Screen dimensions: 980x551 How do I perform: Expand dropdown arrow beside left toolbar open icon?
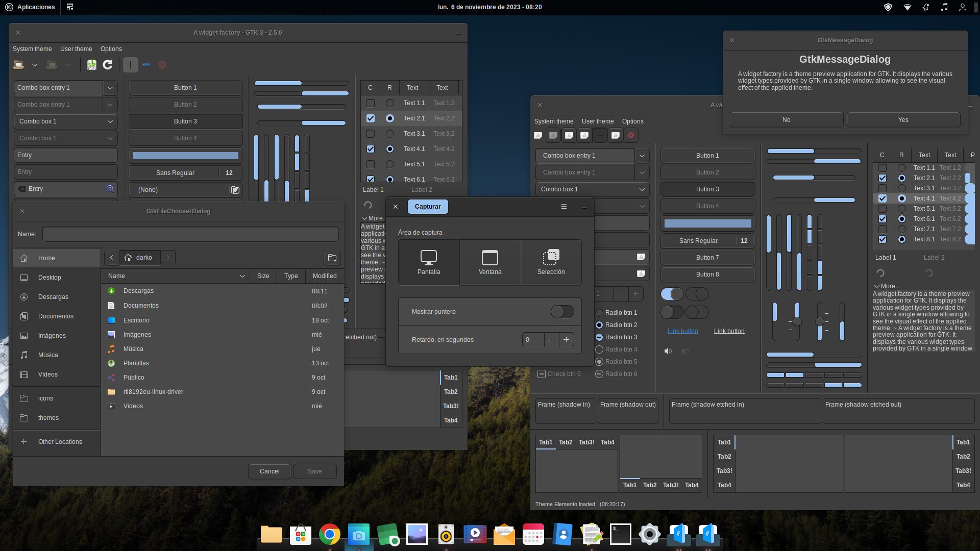click(x=35, y=65)
